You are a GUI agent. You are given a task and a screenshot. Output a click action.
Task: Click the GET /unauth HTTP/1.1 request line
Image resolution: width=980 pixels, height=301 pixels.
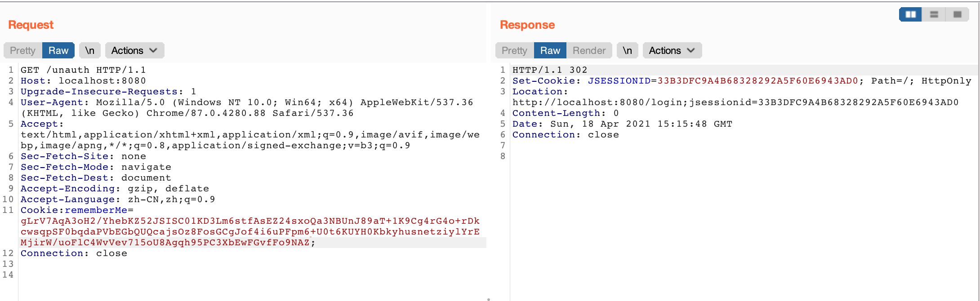pos(83,70)
